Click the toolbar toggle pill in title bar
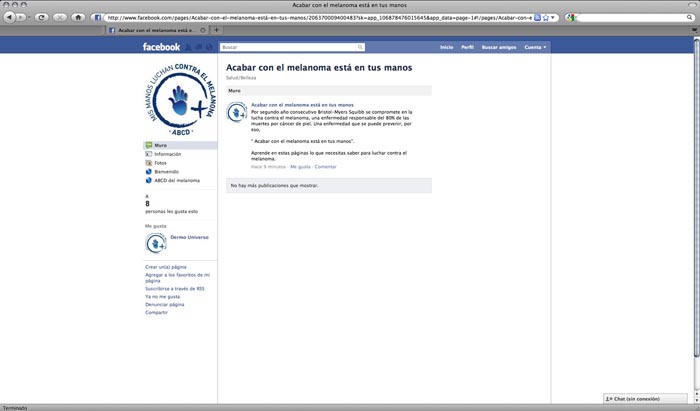Viewport: 700px width, 411px height. 693,4
